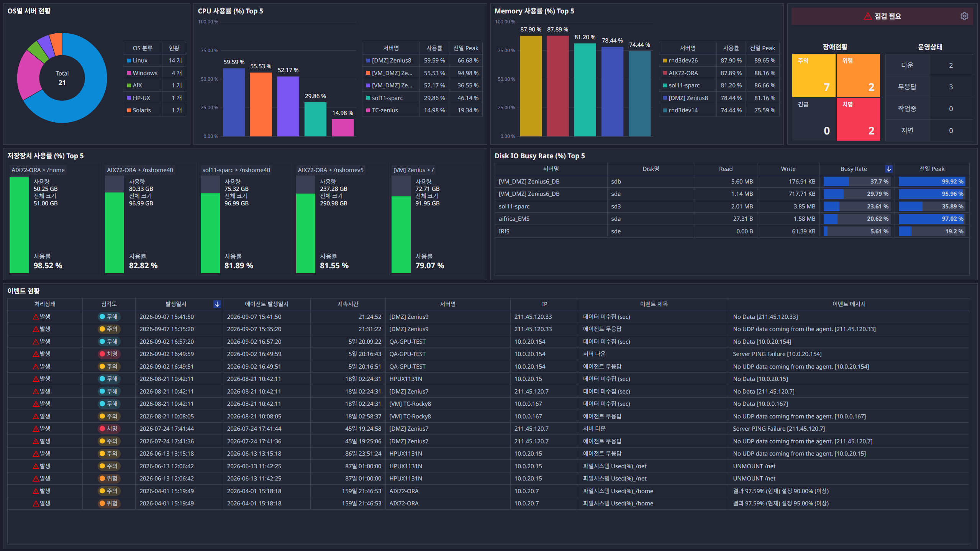
Task: Sort events by the 이벤트 제목 header
Action: 654,304
